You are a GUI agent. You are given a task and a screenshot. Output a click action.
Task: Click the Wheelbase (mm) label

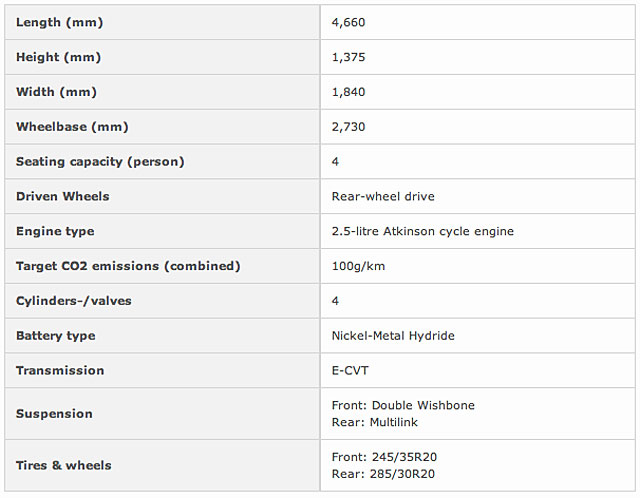pos(72,127)
